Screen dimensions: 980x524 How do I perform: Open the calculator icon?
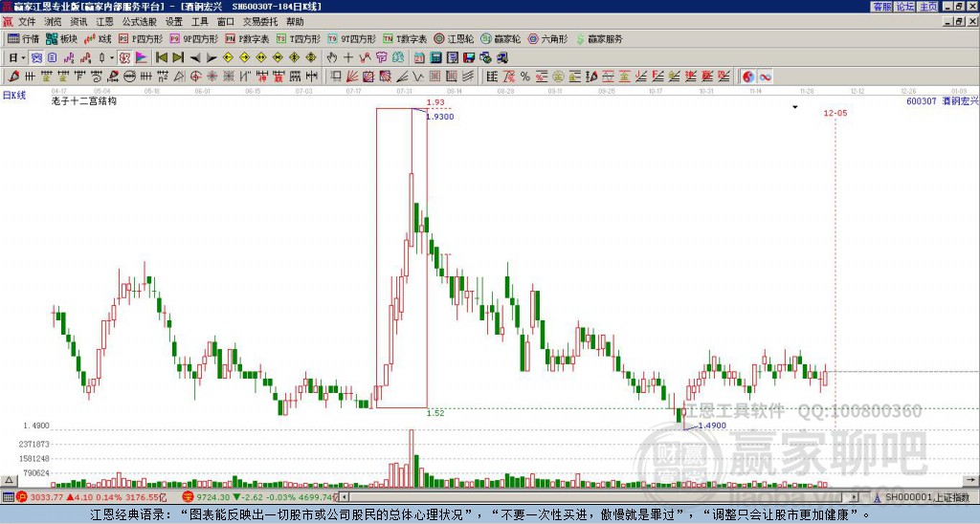coord(436,58)
